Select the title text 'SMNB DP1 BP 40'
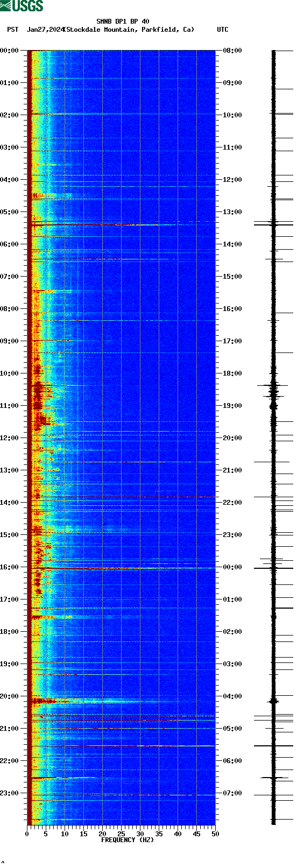This screenshot has height=868, width=297. 123,22
